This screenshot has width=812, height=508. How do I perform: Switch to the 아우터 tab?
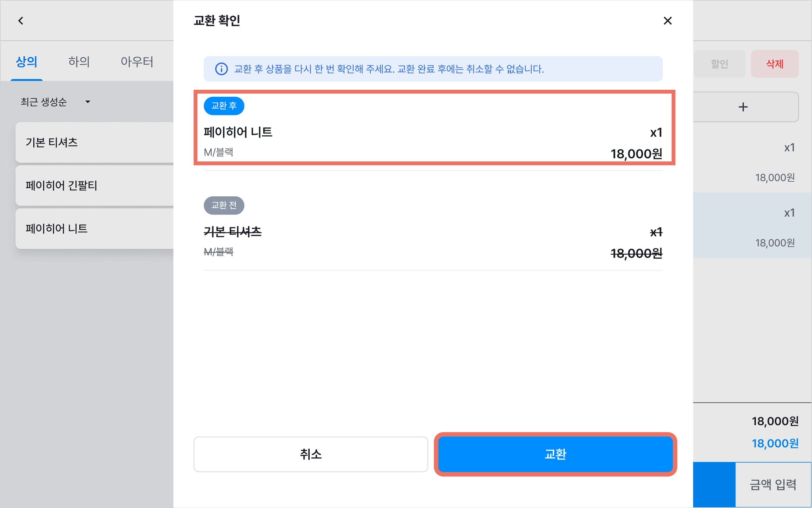pos(137,62)
